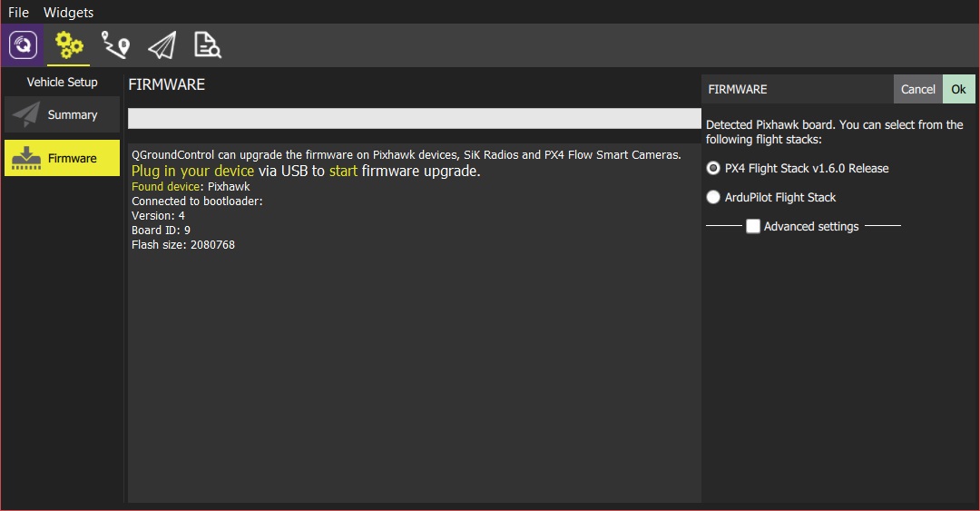
Task: Switch to Plan view waypoint icon
Action: [x=115, y=45]
